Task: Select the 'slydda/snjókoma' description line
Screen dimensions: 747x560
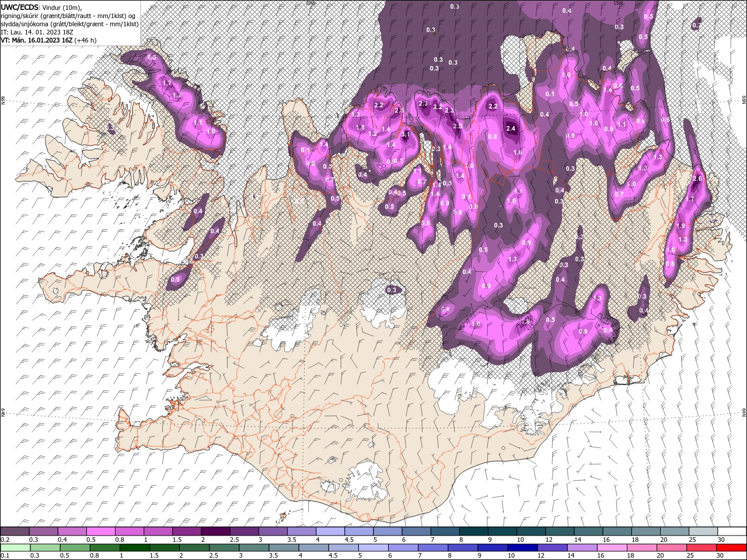Action: click(69, 23)
